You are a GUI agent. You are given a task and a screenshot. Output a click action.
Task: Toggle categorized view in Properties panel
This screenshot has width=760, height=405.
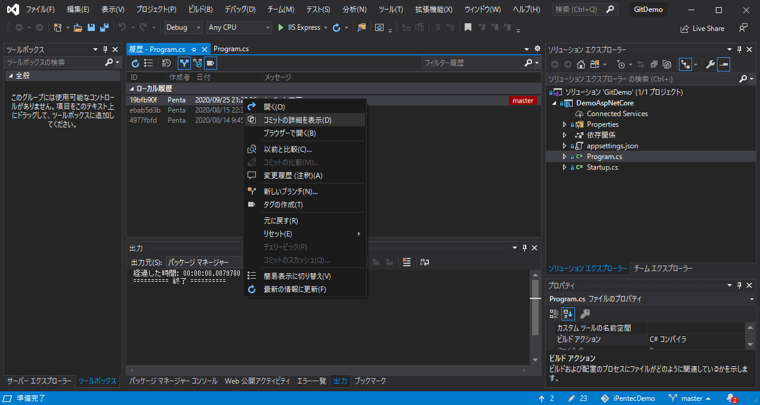click(x=554, y=314)
